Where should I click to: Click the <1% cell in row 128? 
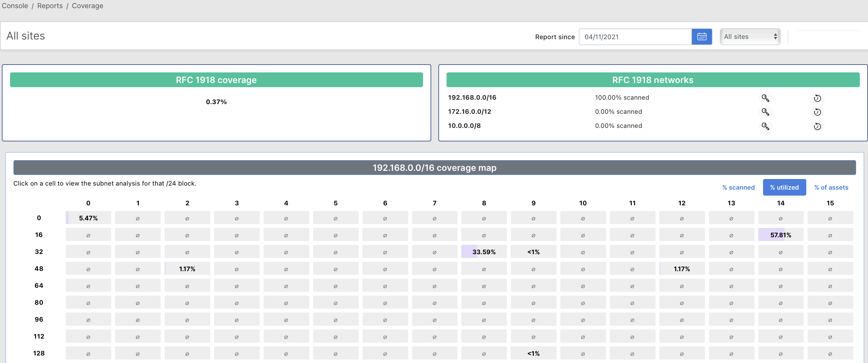tap(533, 353)
